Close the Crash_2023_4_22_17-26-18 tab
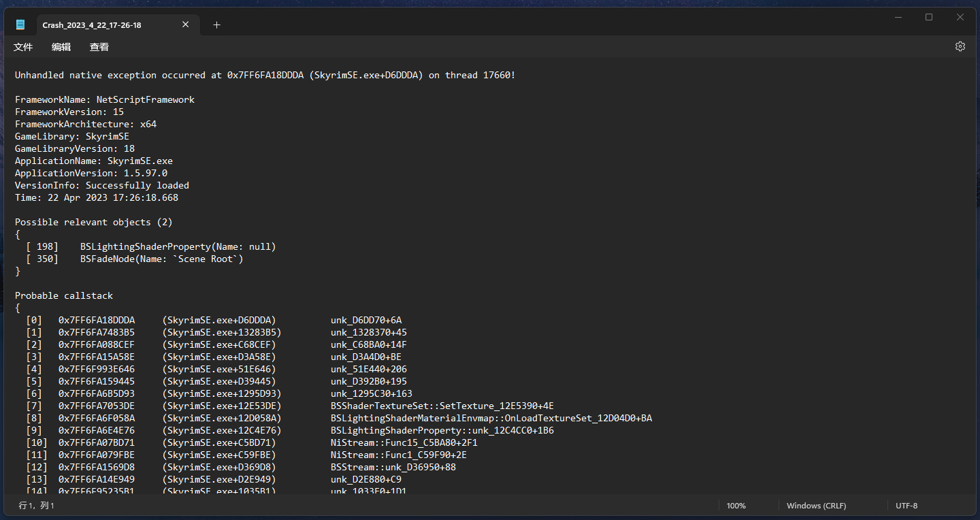 (186, 25)
